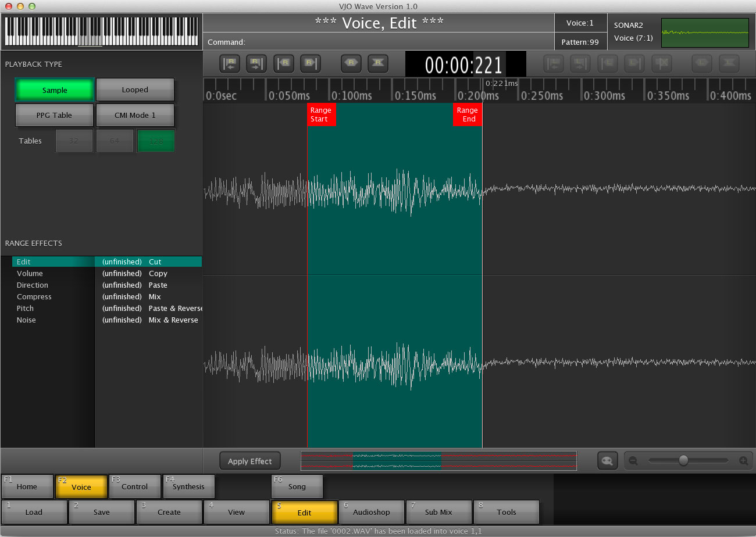Click the zoom out minus magnifier
Screen dimensions: 756x537
pyautogui.click(x=634, y=461)
